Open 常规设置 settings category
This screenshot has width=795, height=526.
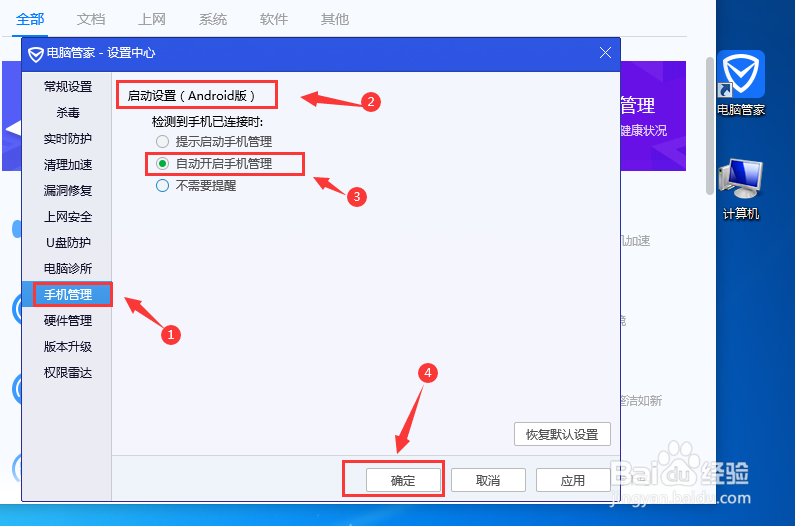[x=67, y=87]
